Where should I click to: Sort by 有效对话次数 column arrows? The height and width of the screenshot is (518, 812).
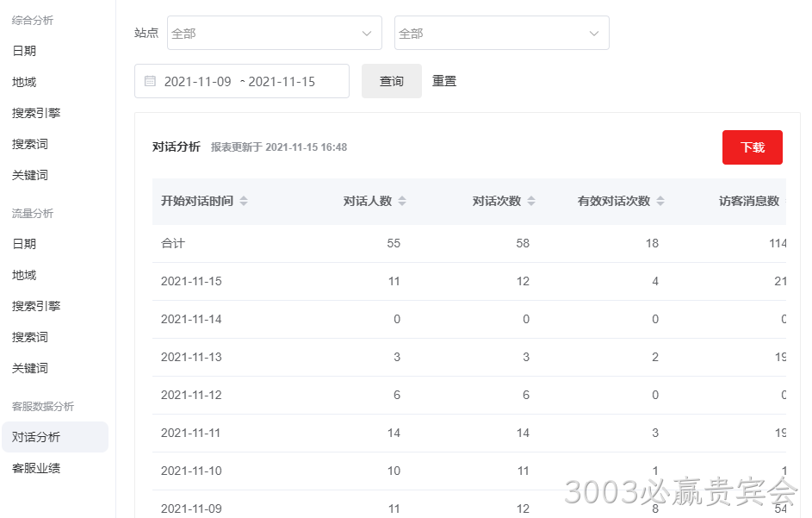[x=660, y=201]
